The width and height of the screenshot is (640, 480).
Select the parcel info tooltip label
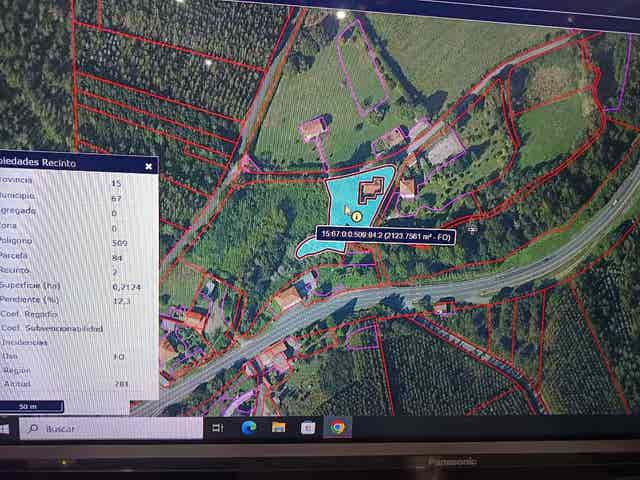point(387,233)
